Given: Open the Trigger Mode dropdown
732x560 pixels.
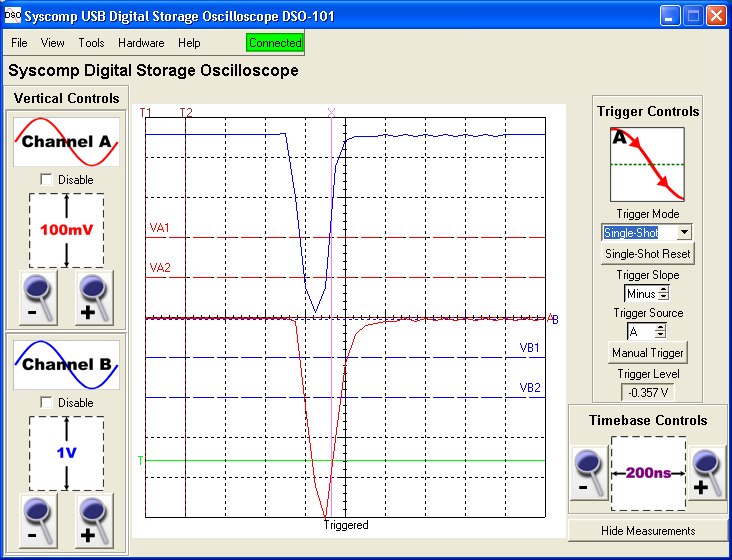Looking at the screenshot, I should 684,232.
